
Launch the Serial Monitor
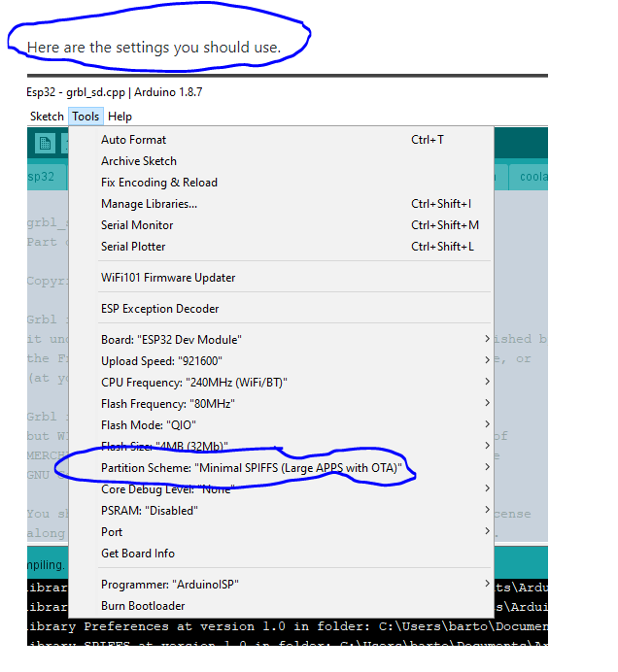coord(137,225)
